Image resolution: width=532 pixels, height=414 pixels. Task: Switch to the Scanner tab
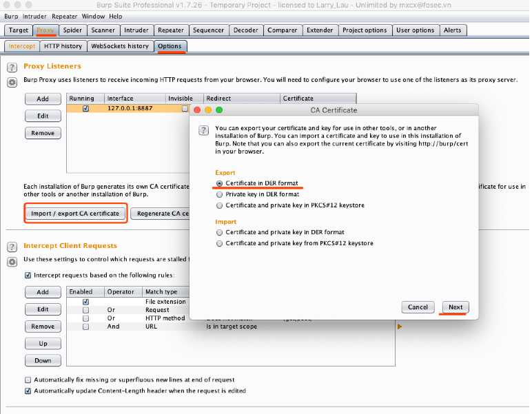point(103,30)
